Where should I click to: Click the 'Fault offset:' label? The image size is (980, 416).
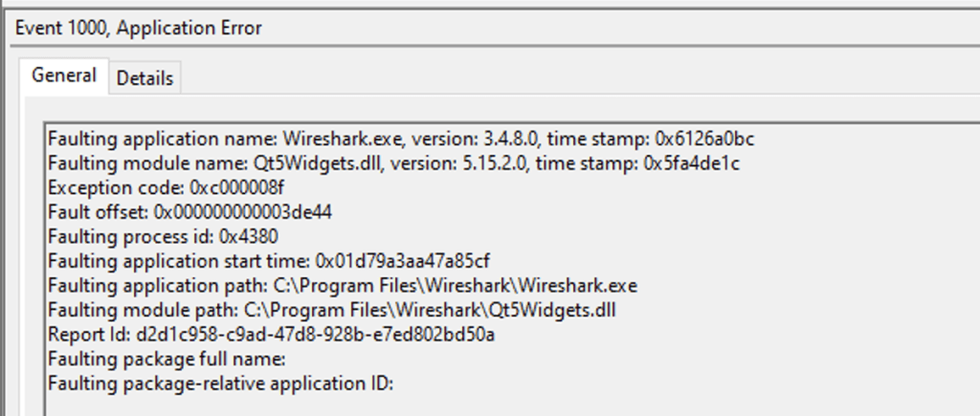pos(98,212)
